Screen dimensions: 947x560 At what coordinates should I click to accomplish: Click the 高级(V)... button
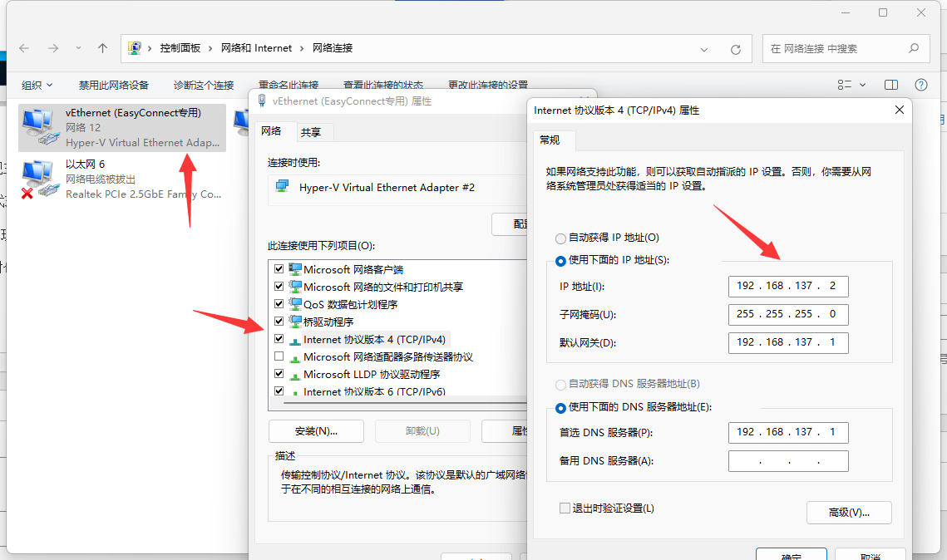coord(849,512)
